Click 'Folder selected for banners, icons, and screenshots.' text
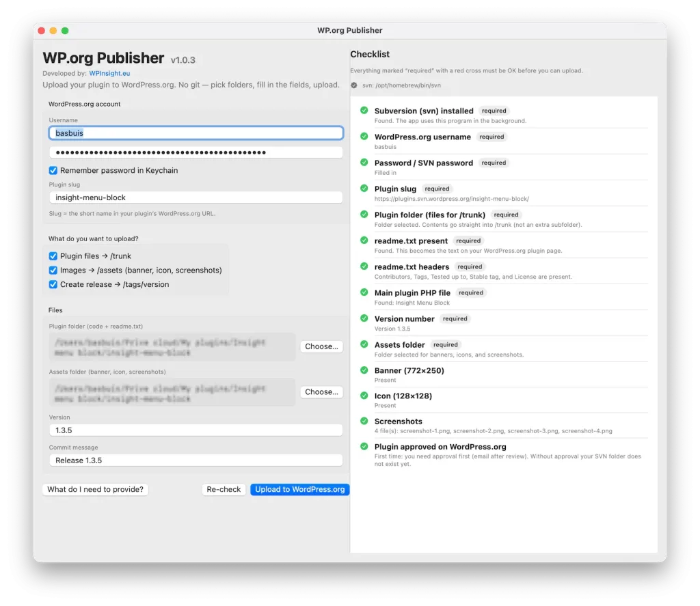Screen dimensions: 700x606 pos(448,355)
